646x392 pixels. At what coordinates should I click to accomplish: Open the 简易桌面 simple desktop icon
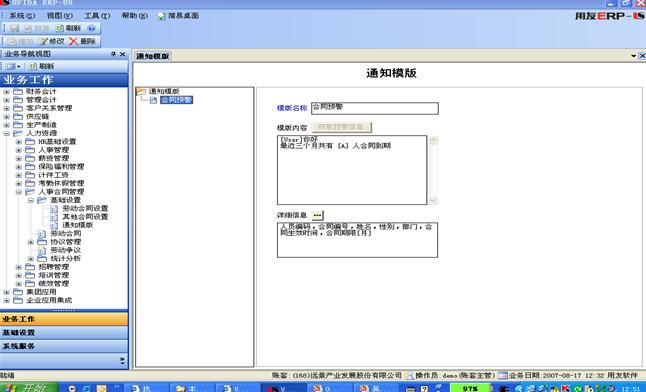coord(161,16)
